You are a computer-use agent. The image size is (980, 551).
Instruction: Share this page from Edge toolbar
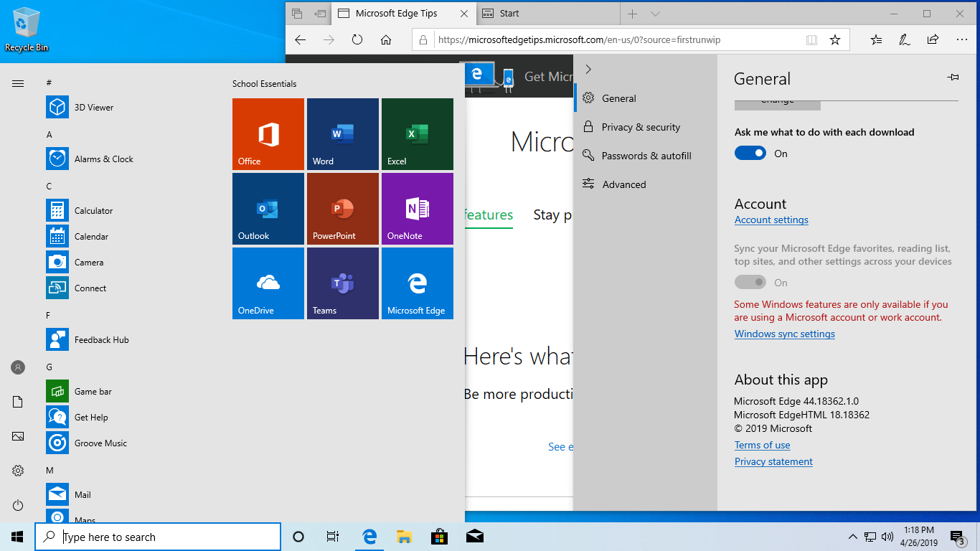pos(933,40)
